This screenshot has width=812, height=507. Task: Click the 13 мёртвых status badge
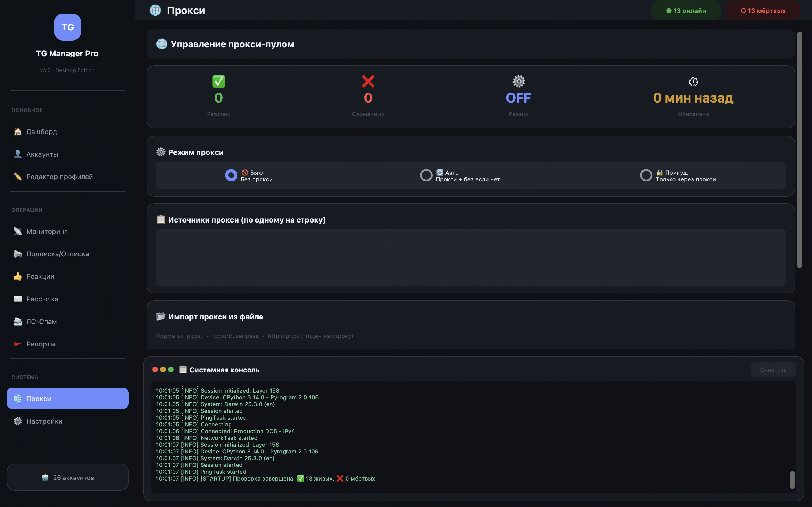click(x=763, y=11)
